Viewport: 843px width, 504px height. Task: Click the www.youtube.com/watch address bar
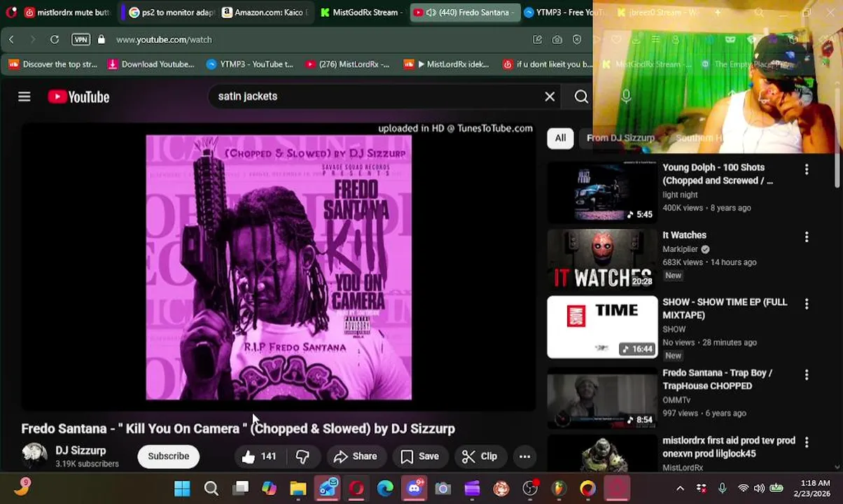click(164, 40)
